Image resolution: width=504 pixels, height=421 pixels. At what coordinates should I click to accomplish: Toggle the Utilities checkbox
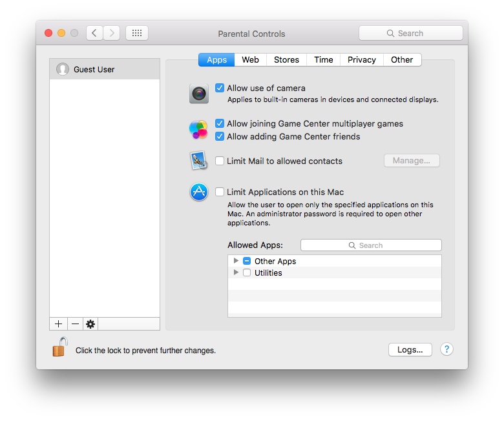coord(247,272)
